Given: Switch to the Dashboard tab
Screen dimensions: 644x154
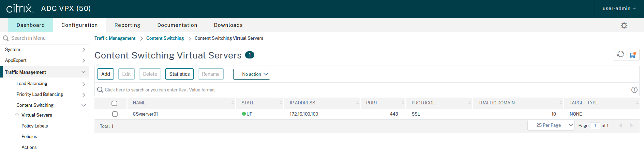Looking at the screenshot, I should coord(31,25).
